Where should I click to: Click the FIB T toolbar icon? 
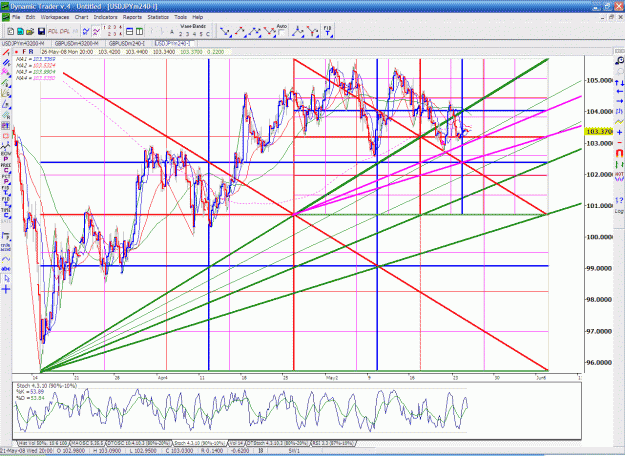click(327, 31)
